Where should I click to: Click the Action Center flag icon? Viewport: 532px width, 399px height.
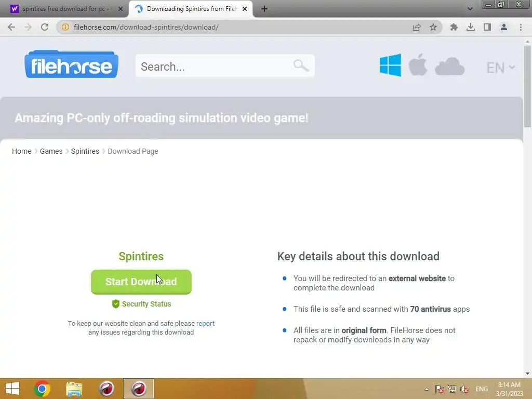[x=440, y=389]
